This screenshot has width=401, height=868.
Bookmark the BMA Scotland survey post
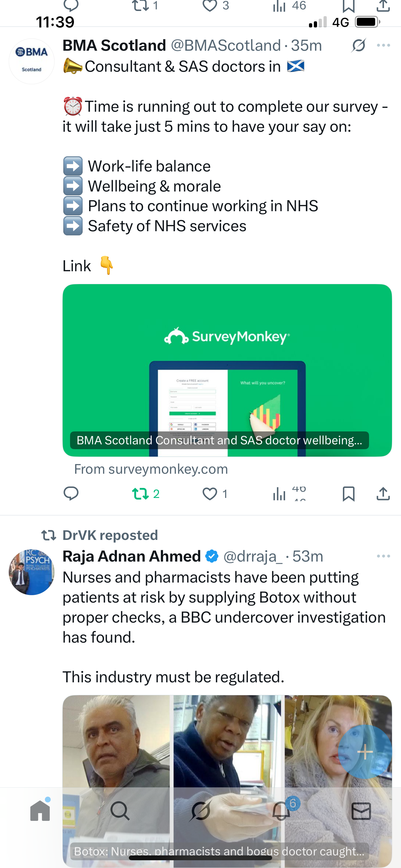(348, 494)
